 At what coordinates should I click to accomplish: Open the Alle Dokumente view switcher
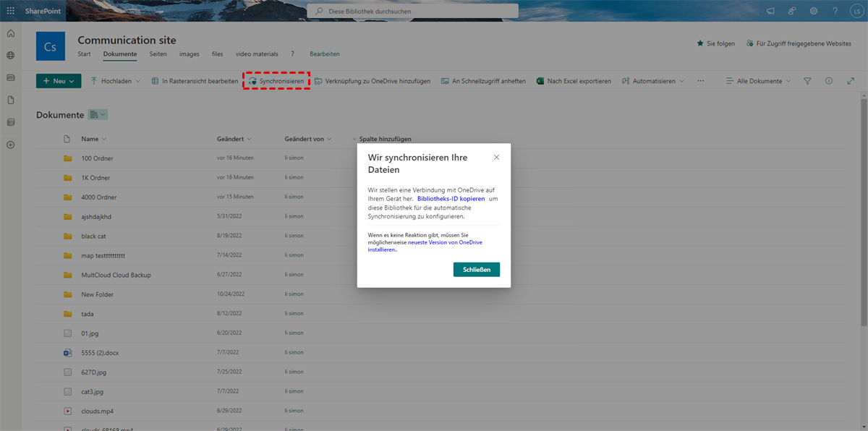click(758, 81)
